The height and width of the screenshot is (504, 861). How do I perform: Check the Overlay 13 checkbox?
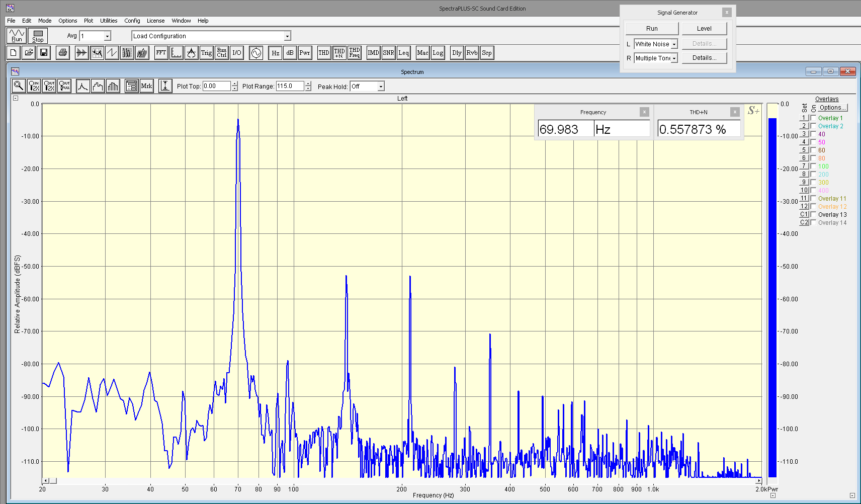(813, 215)
